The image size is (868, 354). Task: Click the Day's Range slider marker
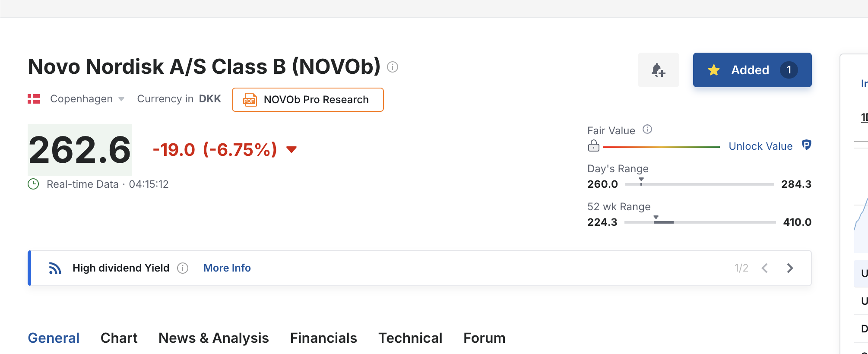click(x=641, y=181)
